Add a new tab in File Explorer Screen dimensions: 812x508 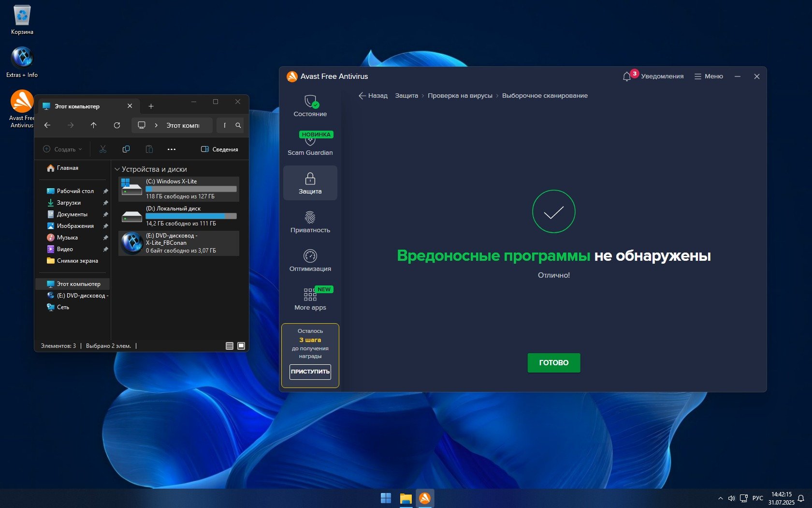(151, 106)
